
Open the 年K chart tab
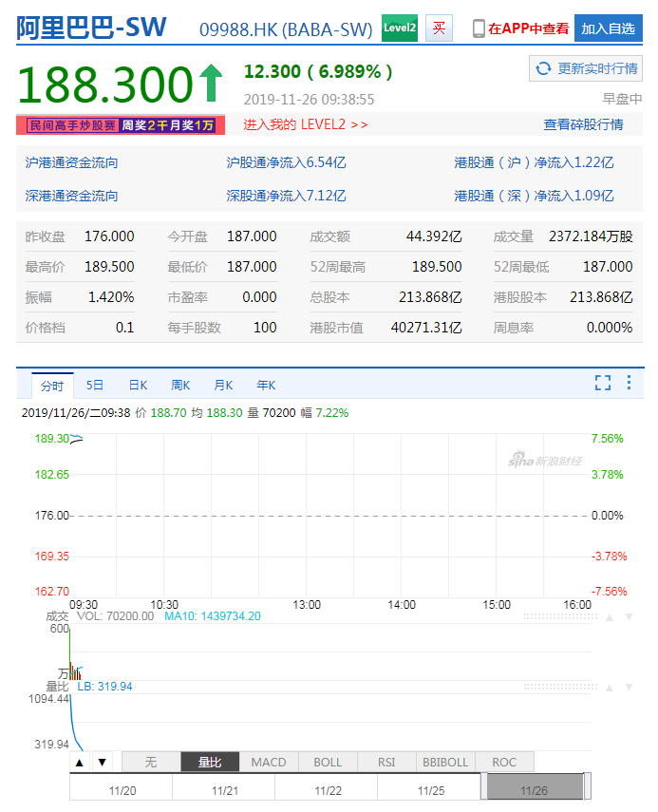[266, 386]
